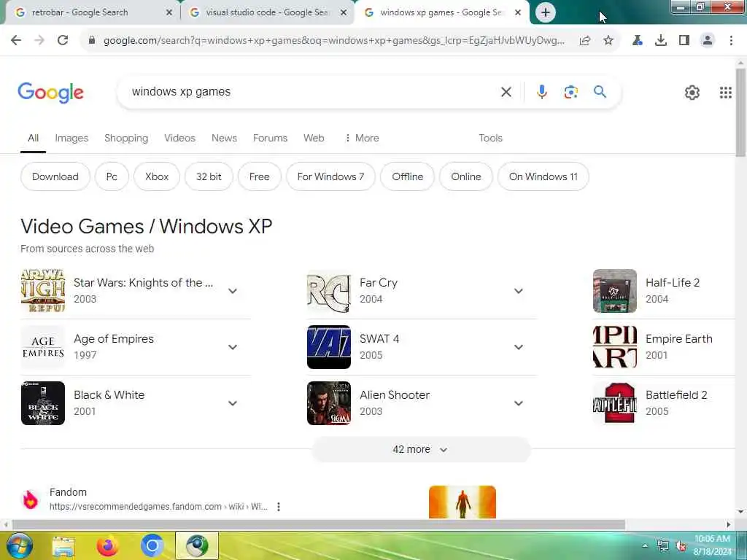Select the On Windows 11 chip
This screenshot has width=747, height=560.
[543, 176]
